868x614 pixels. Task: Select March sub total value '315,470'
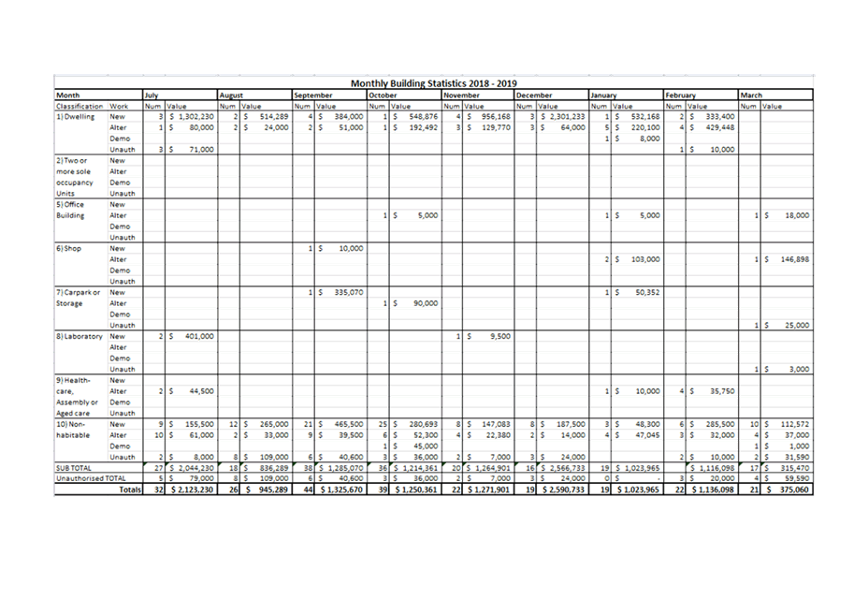click(x=795, y=468)
